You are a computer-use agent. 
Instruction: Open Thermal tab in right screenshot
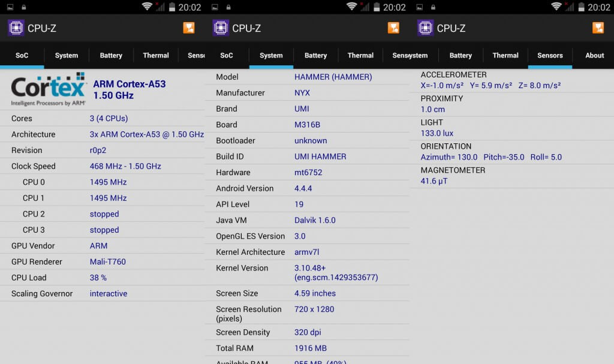click(x=505, y=55)
